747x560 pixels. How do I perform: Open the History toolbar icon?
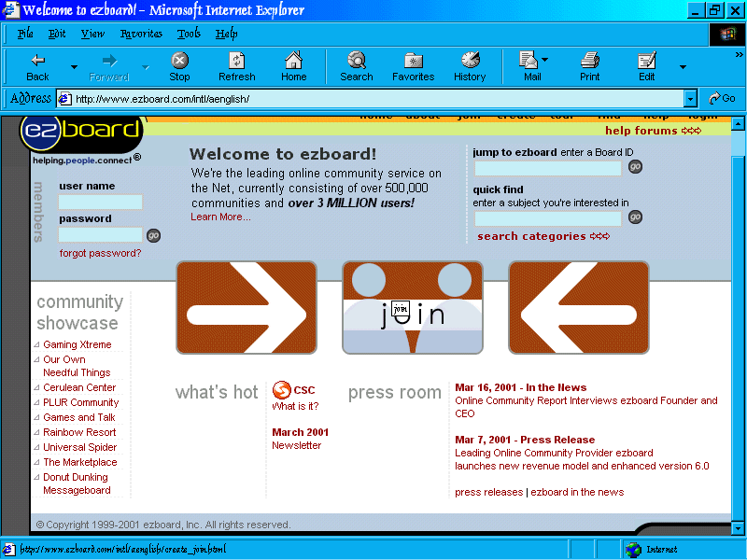pyautogui.click(x=470, y=67)
